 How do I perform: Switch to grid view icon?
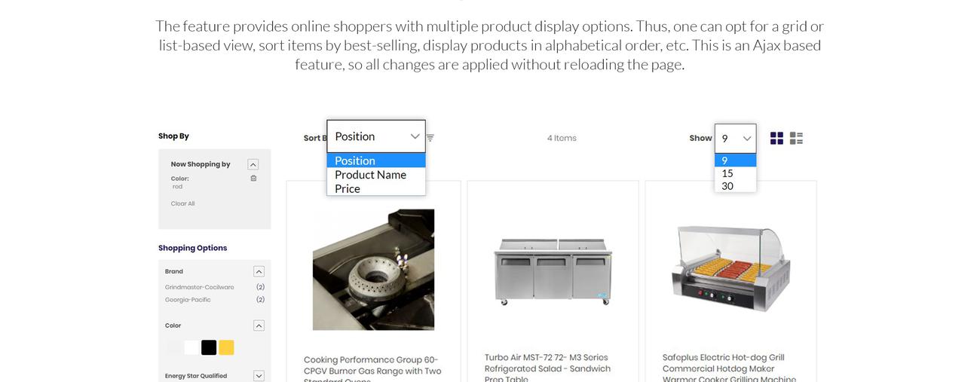point(776,138)
